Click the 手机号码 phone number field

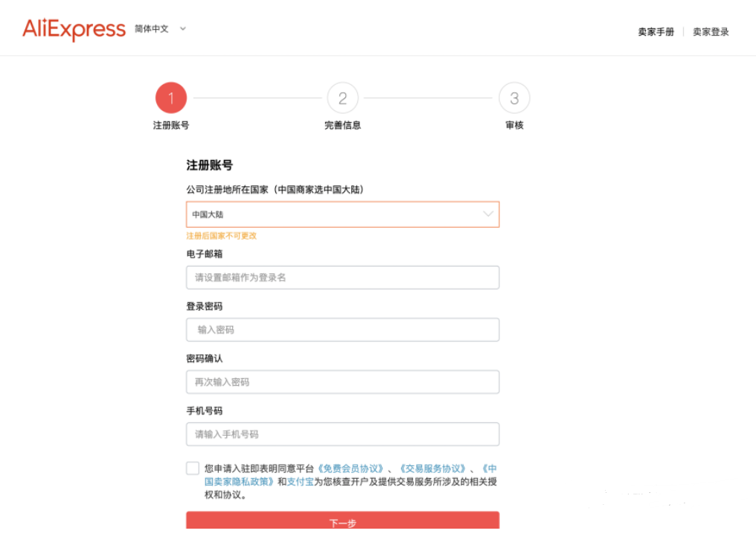coord(342,434)
